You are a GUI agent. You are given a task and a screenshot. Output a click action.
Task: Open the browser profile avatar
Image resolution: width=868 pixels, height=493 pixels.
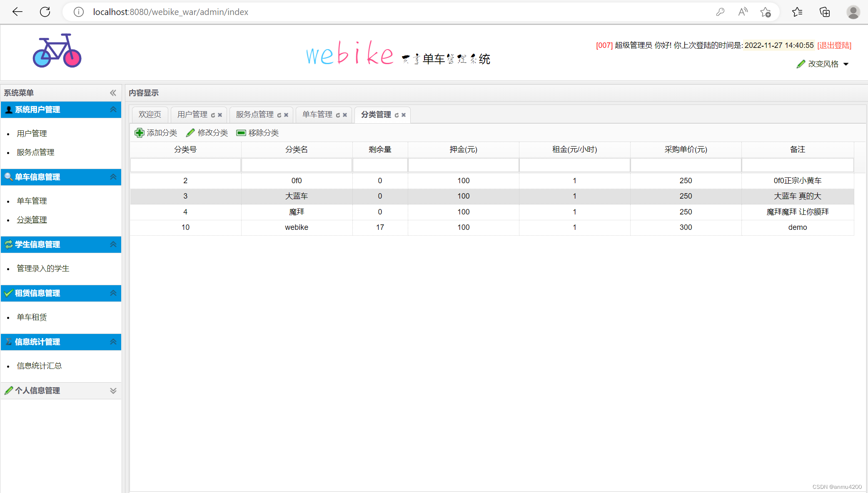853,12
